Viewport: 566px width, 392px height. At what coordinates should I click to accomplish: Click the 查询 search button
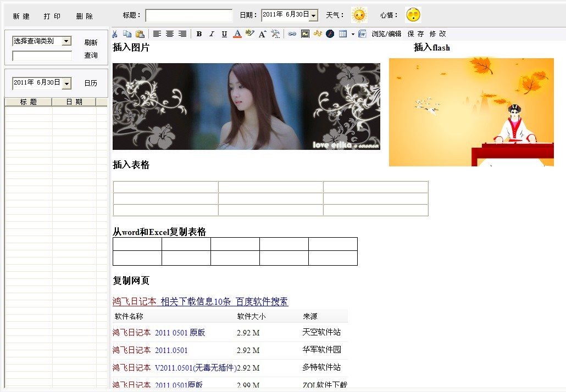click(x=91, y=55)
